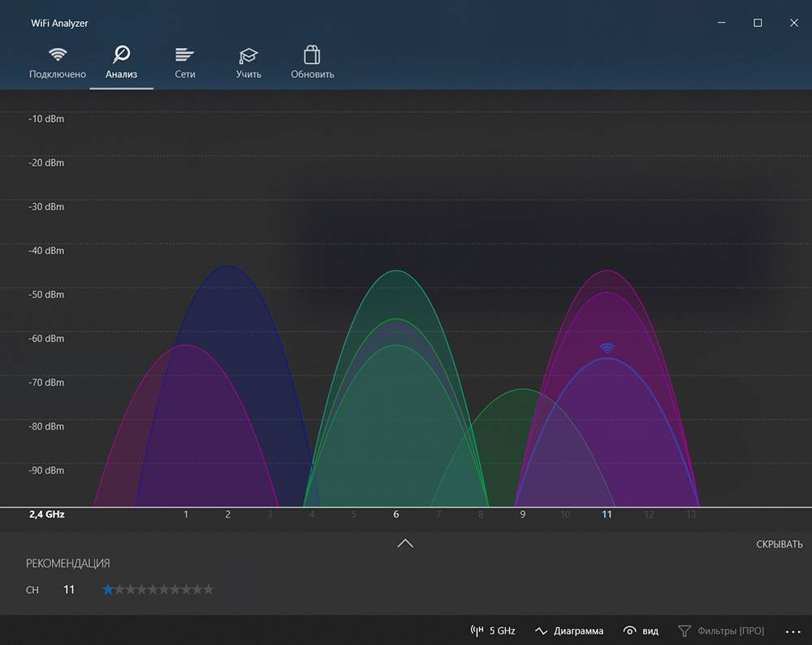Switch to the 5 GHz band
Screen dimensions: 812x645
493,630
